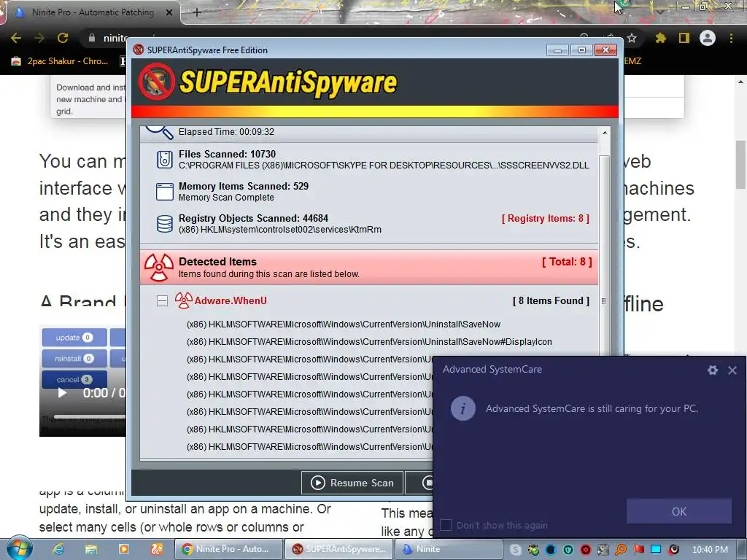Click the Chrome page vertical scrollbar thumb
The image size is (747, 560).
click(741, 164)
